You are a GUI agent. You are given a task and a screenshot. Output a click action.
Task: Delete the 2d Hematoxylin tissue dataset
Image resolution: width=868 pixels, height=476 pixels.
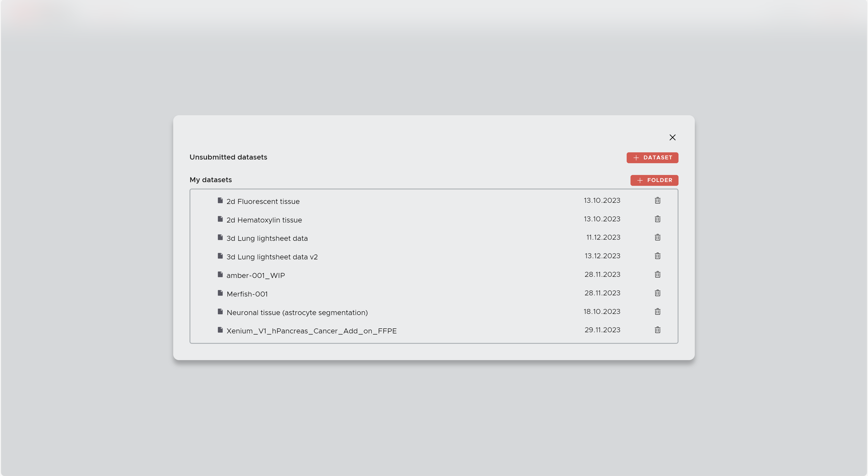tap(657, 219)
